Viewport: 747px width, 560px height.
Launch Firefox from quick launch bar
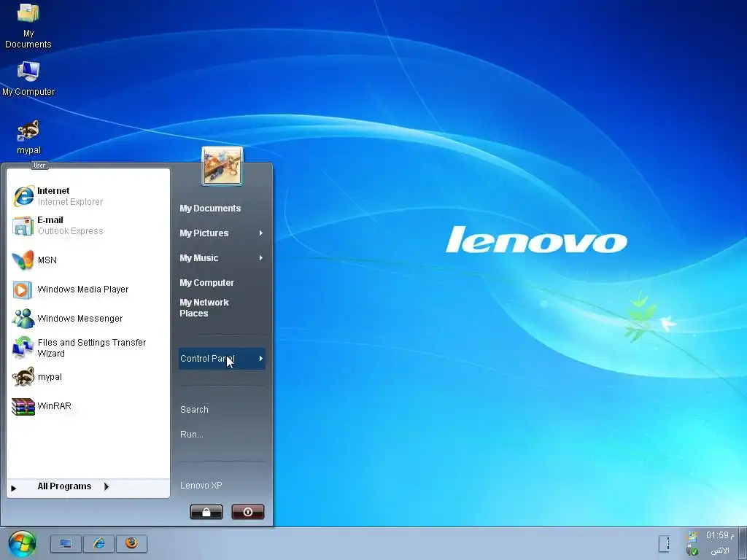tap(131, 543)
